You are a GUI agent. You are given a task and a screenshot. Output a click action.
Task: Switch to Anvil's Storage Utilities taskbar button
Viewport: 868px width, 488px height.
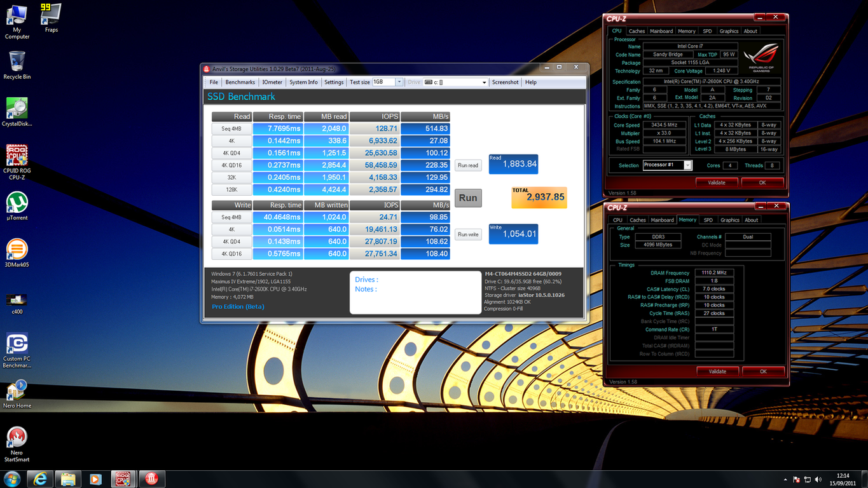[x=151, y=479]
